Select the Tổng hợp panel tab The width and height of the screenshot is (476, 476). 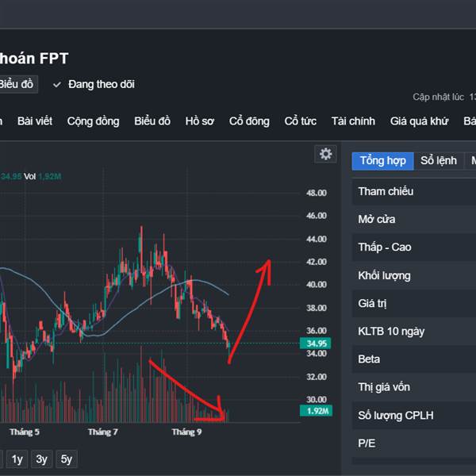point(382,160)
